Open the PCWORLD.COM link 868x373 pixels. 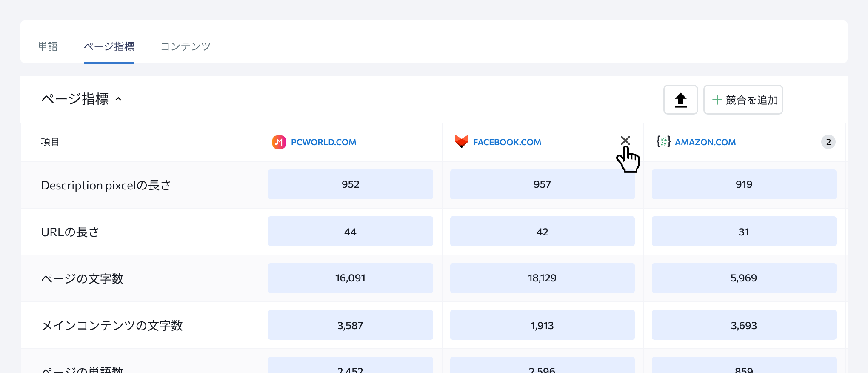tap(323, 142)
